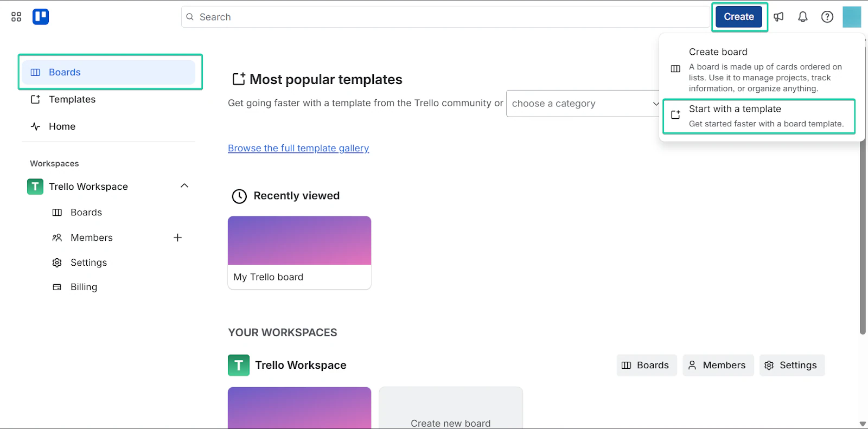The width and height of the screenshot is (868, 429).
Task: Click the blue Create button
Action: (x=739, y=17)
